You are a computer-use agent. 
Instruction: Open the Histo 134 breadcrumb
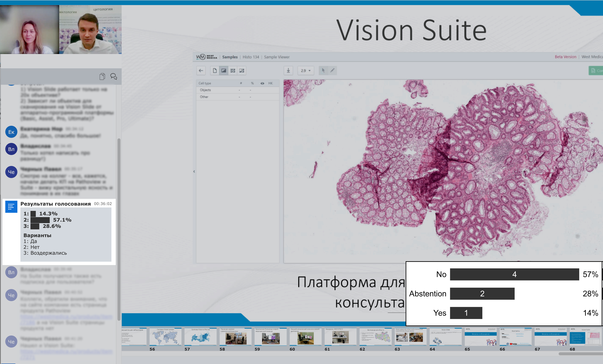tap(251, 57)
